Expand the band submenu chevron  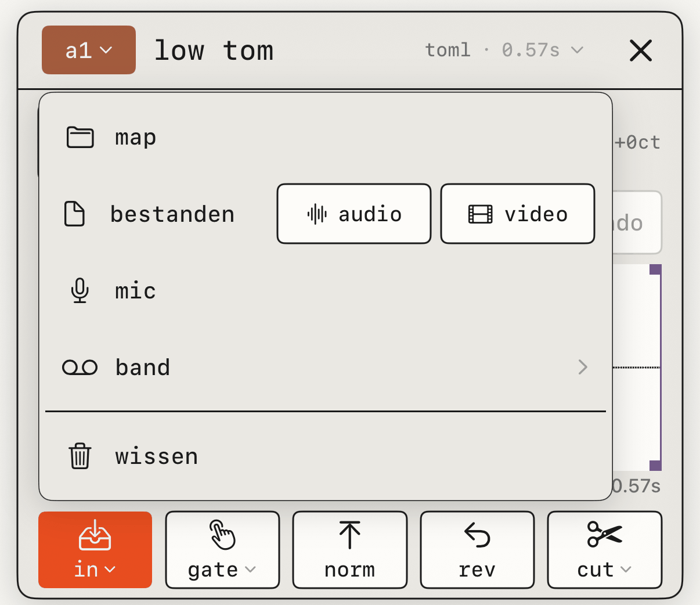click(583, 367)
